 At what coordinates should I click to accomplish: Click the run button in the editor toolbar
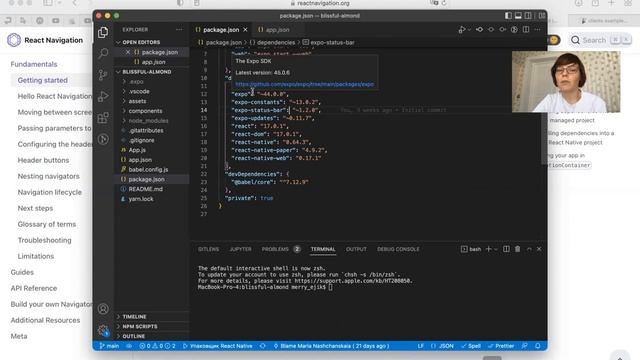click(x=462, y=29)
